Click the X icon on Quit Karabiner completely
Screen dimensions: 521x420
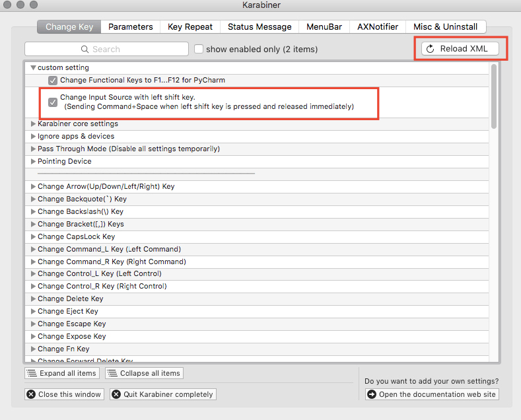116,394
